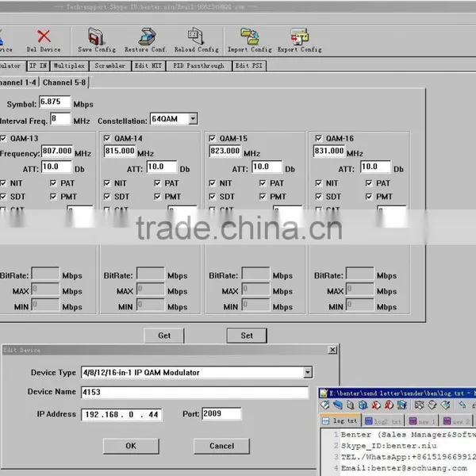Click the Port field showing 2009
The height and width of the screenshot is (476, 476).
pyautogui.click(x=221, y=413)
